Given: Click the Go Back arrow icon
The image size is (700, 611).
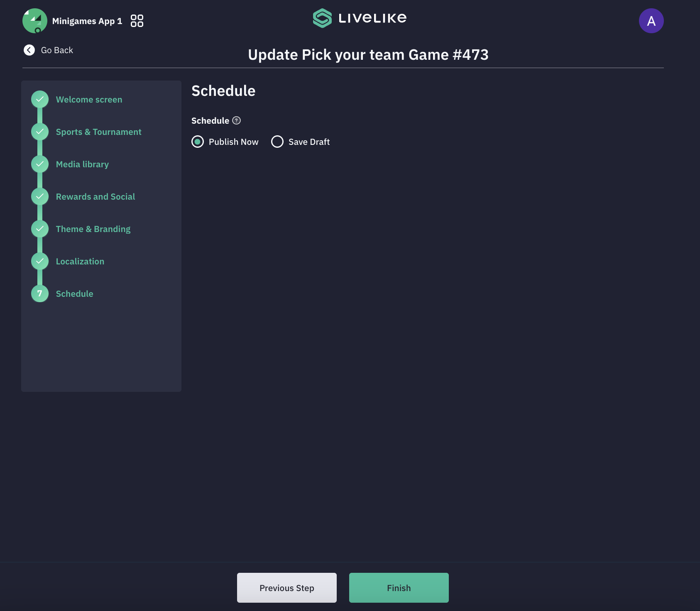Looking at the screenshot, I should coord(29,50).
